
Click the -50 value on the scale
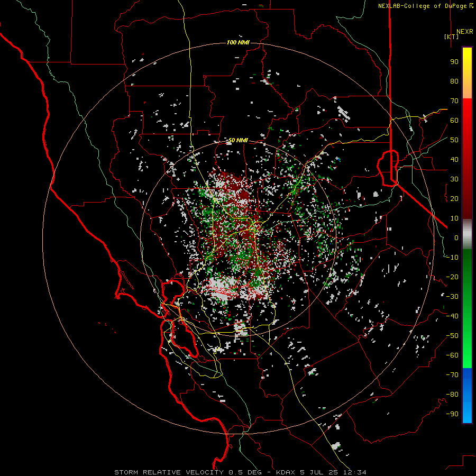pos(452,336)
